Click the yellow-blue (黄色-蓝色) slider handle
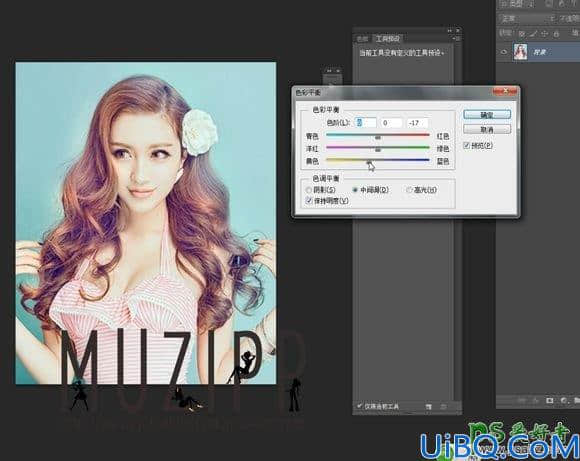580x461 pixels. [x=369, y=162]
